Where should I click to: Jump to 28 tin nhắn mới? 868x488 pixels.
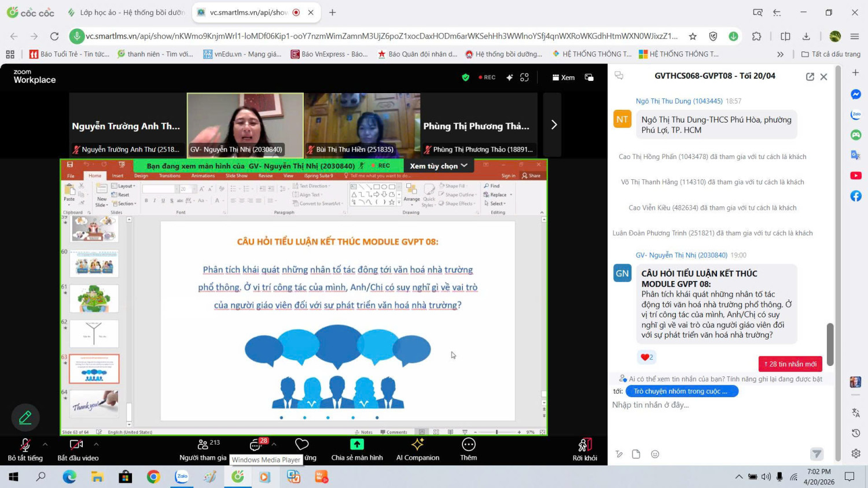click(790, 364)
